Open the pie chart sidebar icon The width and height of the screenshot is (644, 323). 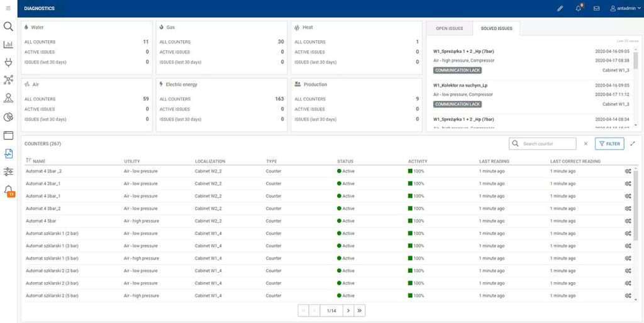[8, 118]
